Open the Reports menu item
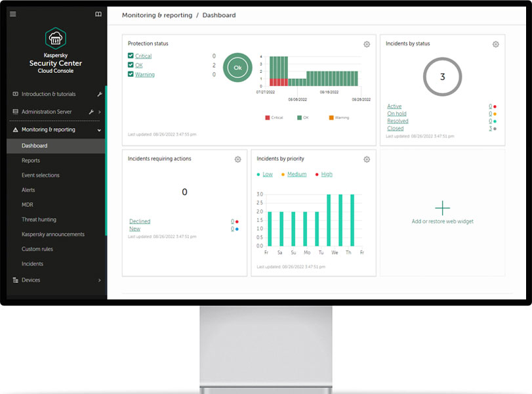This screenshot has height=394, width=532. tap(31, 161)
